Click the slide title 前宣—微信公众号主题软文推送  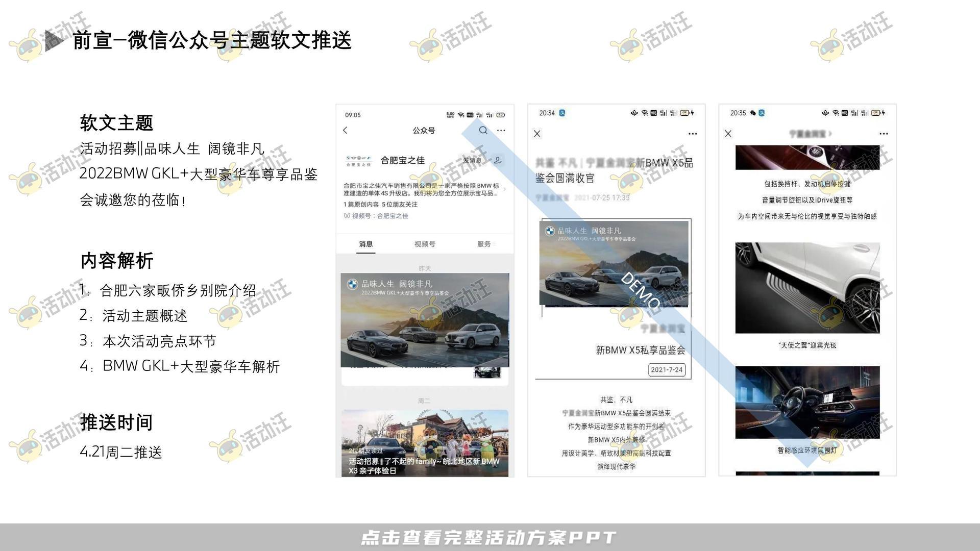212,40
